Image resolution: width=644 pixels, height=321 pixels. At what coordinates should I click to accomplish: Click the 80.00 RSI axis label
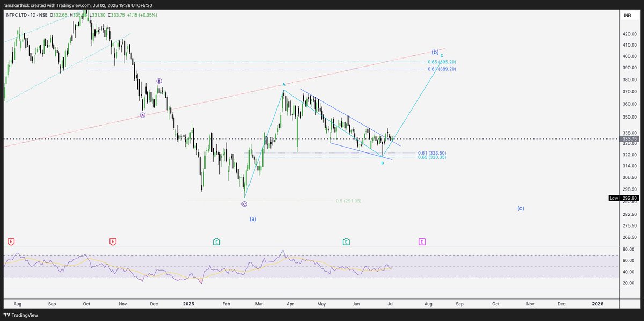coord(629,249)
